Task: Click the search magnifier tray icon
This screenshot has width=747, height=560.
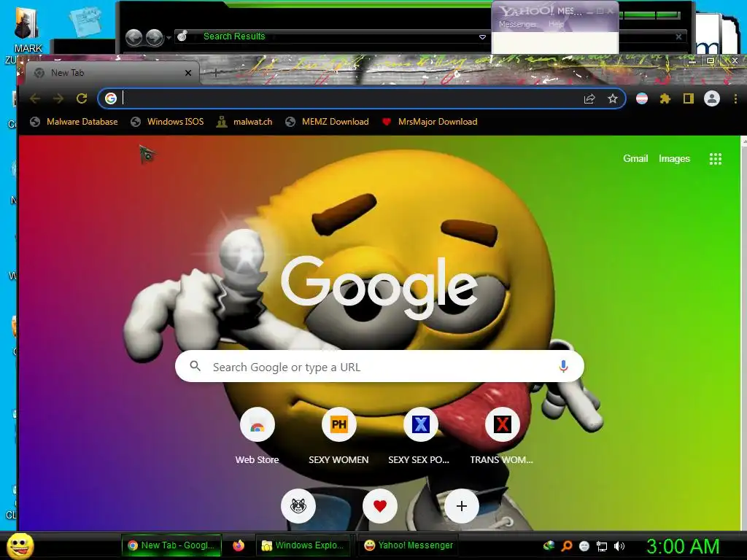Action: tap(567, 546)
